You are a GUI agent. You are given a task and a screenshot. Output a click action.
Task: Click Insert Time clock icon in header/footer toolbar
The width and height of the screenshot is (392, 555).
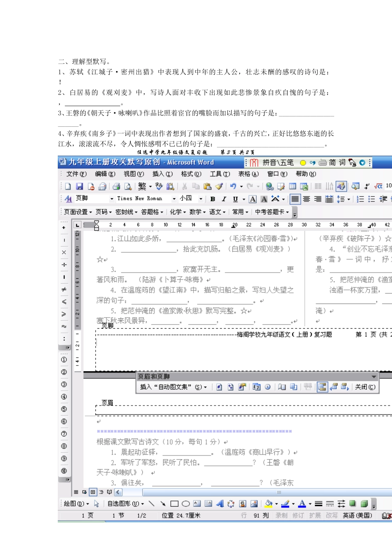click(x=268, y=387)
